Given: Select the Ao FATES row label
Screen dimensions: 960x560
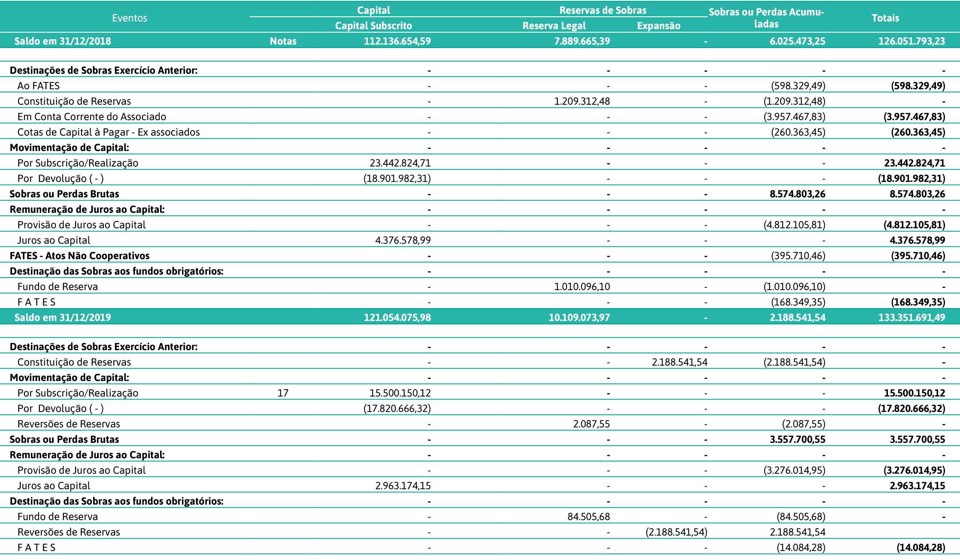Looking at the screenshot, I should coord(39,86).
